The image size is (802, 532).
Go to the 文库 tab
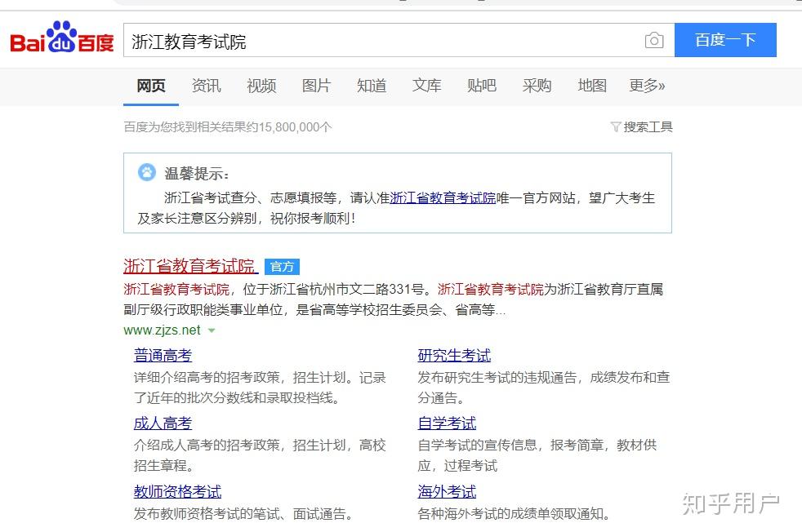426,86
